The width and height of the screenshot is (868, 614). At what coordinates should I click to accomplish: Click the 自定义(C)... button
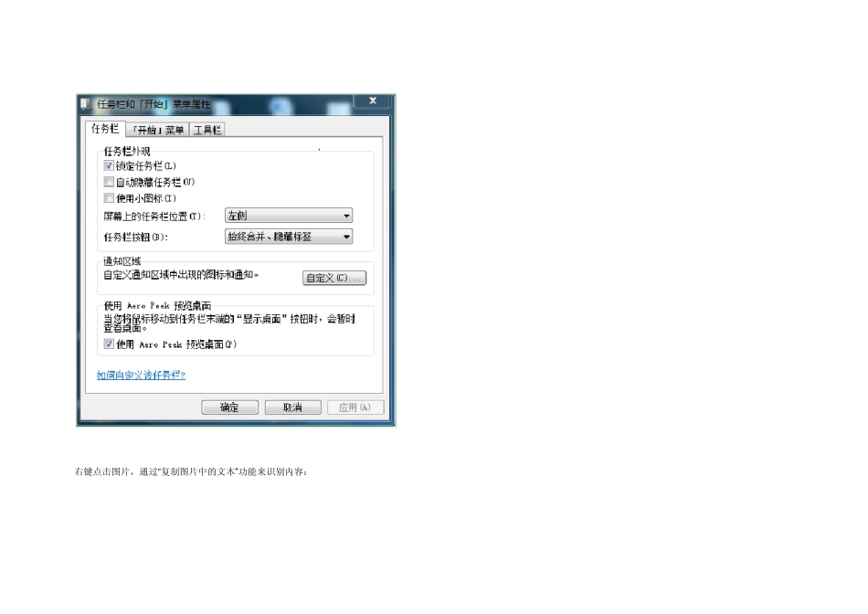coord(334,278)
